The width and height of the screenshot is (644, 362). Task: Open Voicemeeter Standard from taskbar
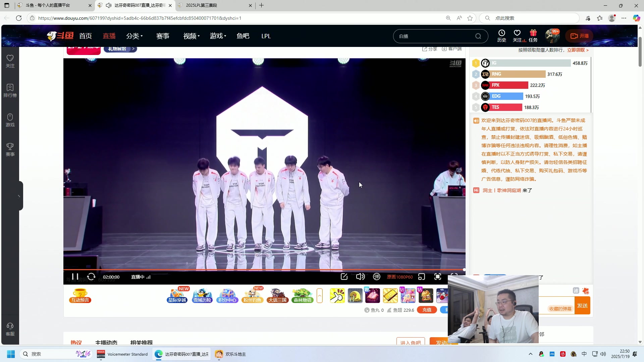point(122,354)
